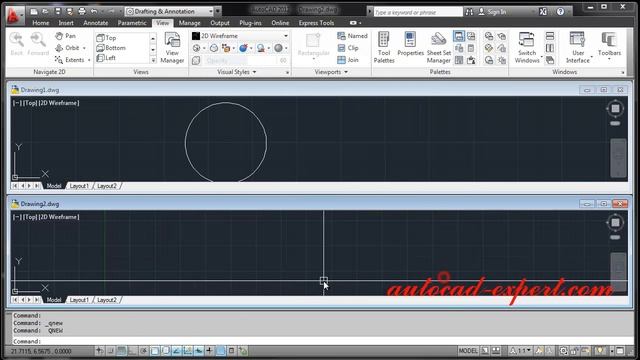Click Sign In button
This screenshot has width=640, height=360.
click(492, 12)
